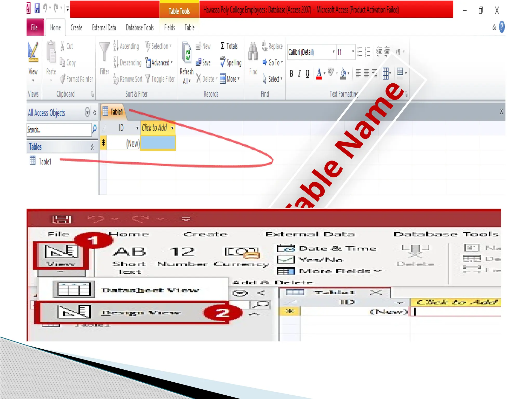Toggle Italic text formatting

(299, 74)
